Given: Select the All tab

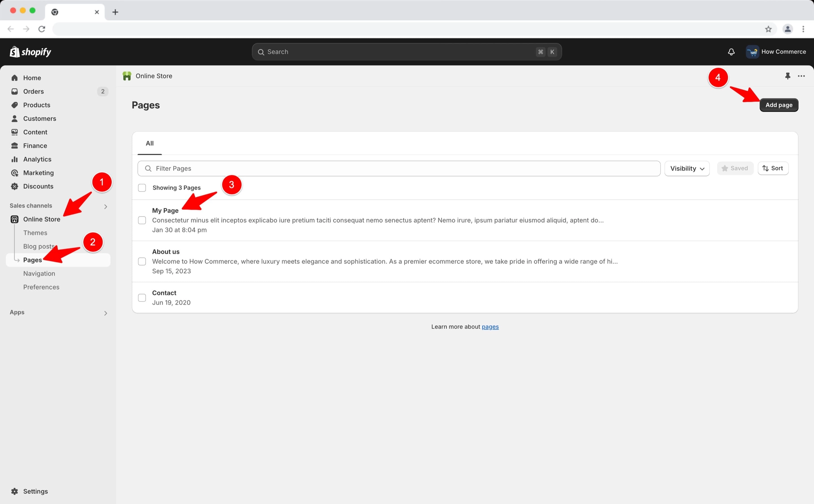Looking at the screenshot, I should [150, 143].
